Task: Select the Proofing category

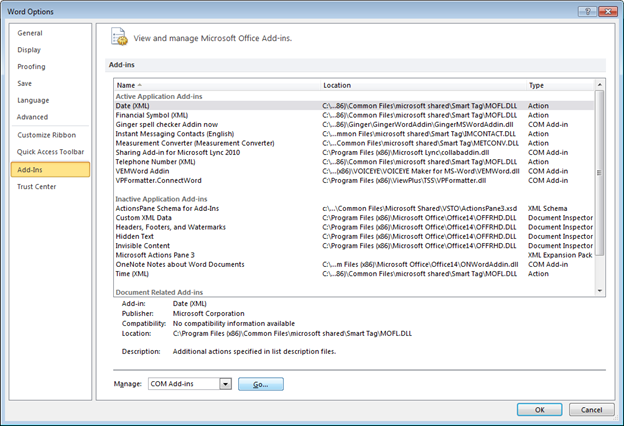Action: pyautogui.click(x=32, y=67)
